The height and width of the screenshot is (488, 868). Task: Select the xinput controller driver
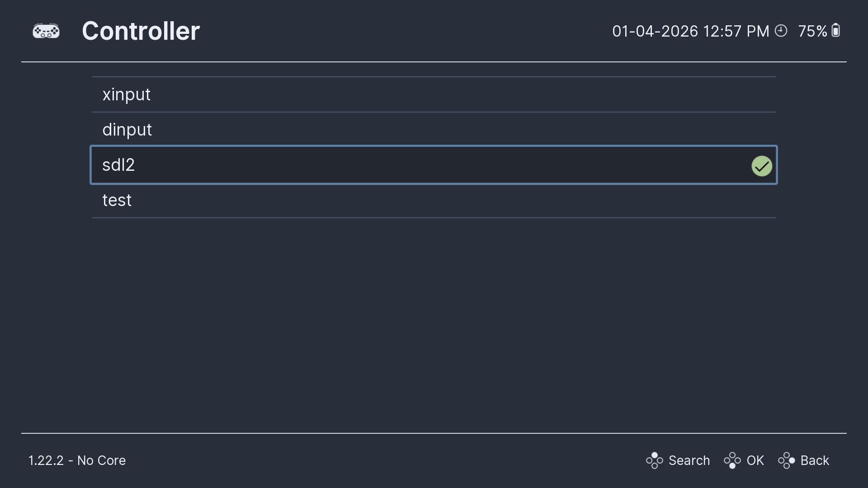pos(127,94)
